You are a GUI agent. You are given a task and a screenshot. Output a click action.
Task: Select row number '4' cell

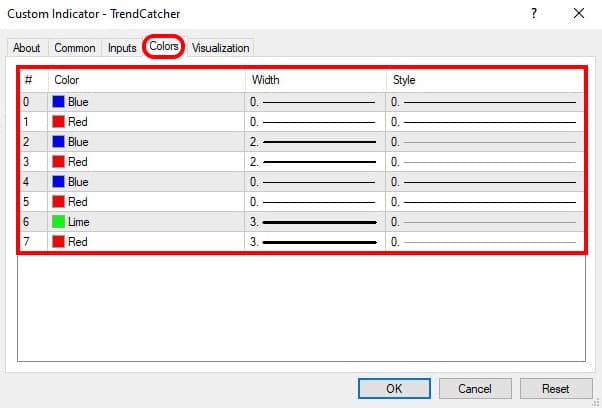(34, 182)
